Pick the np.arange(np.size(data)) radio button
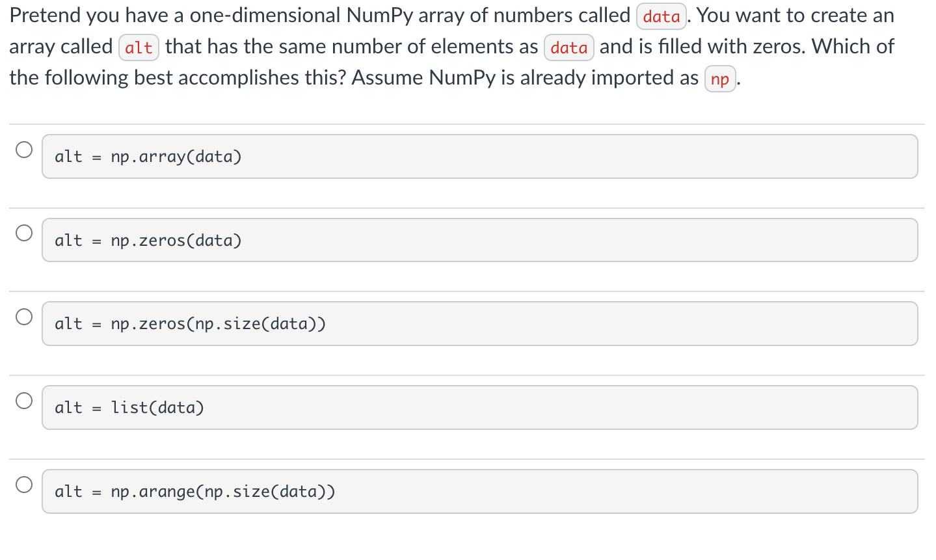 24,485
